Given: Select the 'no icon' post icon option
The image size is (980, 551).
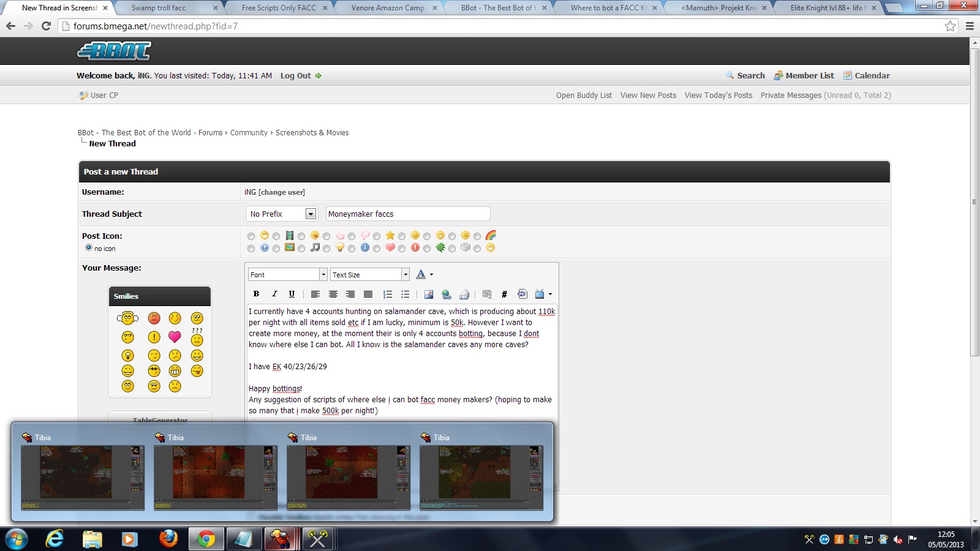Looking at the screenshot, I should tap(89, 248).
